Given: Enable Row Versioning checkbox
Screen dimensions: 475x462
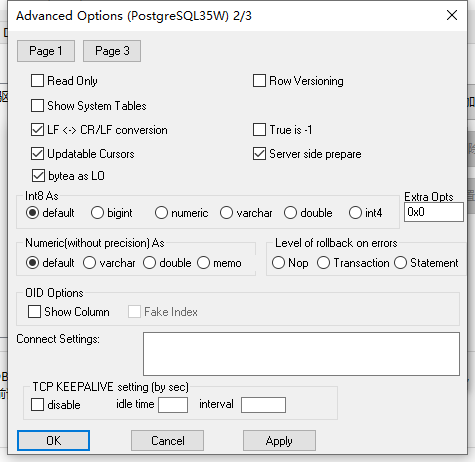Looking at the screenshot, I should coord(259,81).
